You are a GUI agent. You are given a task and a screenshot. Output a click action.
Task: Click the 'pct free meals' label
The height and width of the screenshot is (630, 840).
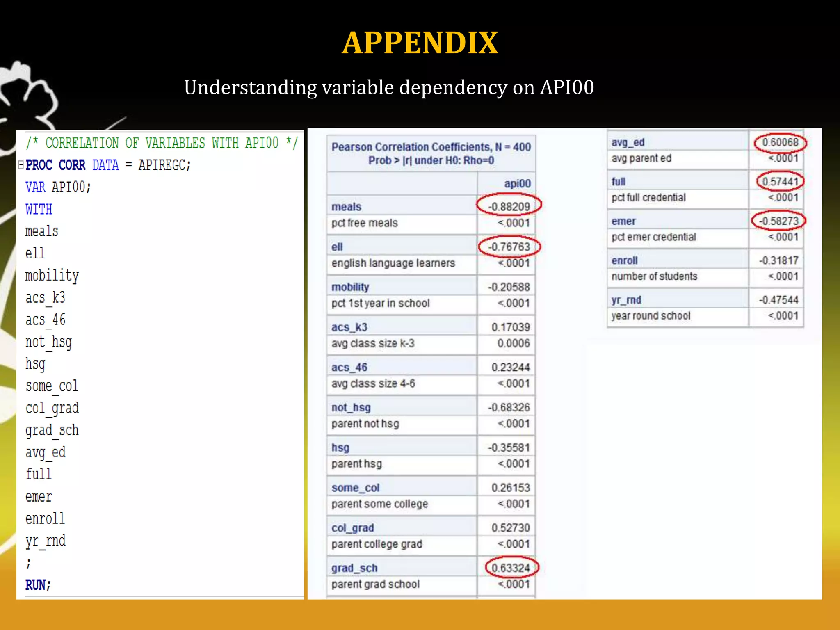(365, 223)
